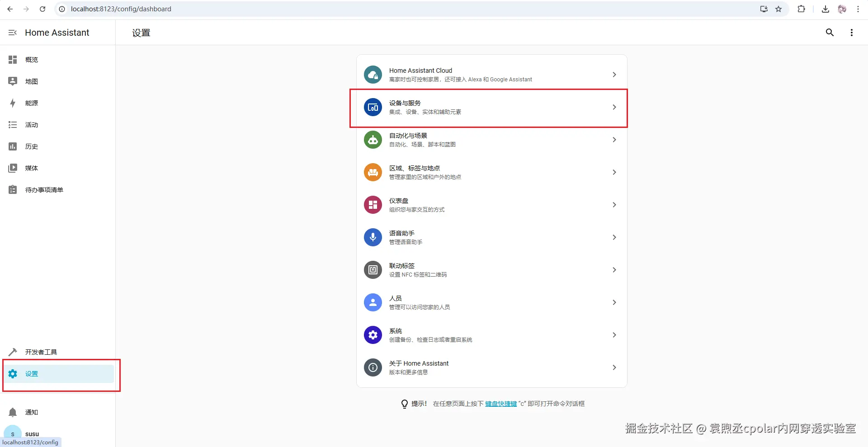Screen dimensions: 868x447
Task: Click the 媒体 play icon in sidebar
Action: pos(13,168)
